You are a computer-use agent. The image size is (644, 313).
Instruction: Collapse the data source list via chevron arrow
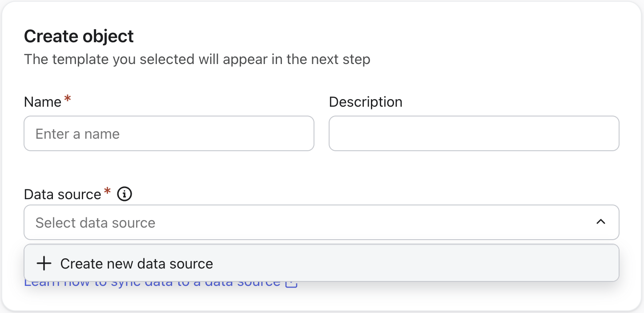[x=601, y=222]
